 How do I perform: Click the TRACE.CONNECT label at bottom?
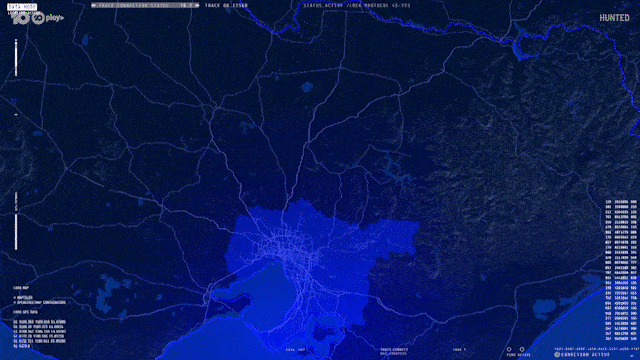click(394, 350)
